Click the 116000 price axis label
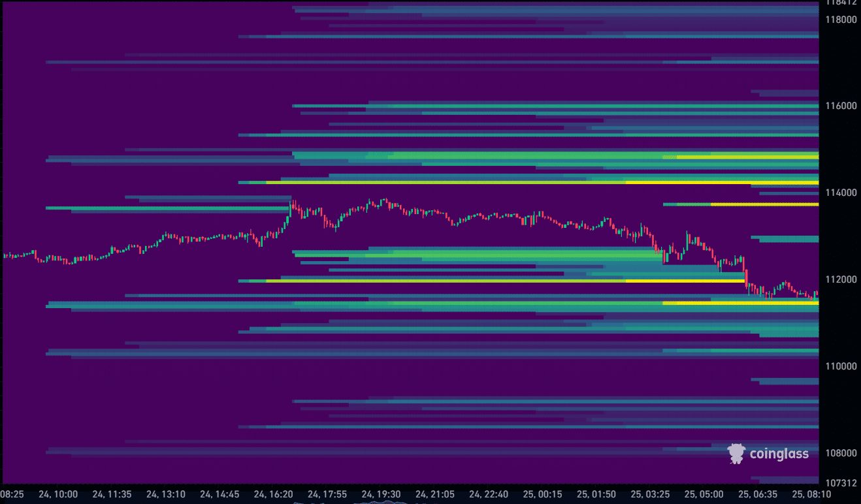Viewport: 861px width, 504px height. [840, 106]
